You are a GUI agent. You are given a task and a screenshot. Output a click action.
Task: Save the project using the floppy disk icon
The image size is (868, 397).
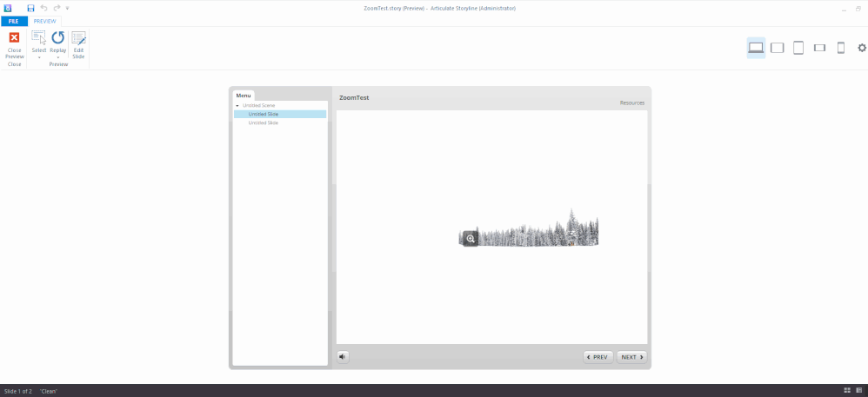(x=31, y=9)
